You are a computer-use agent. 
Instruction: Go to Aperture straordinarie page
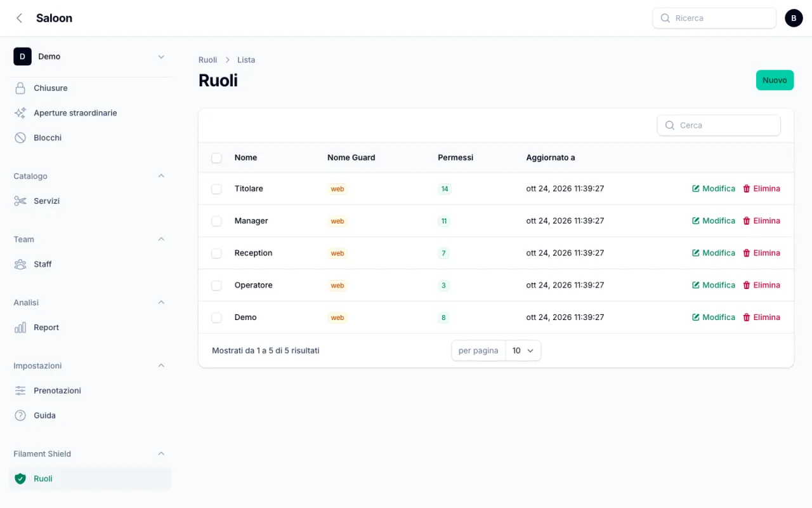tap(90, 113)
